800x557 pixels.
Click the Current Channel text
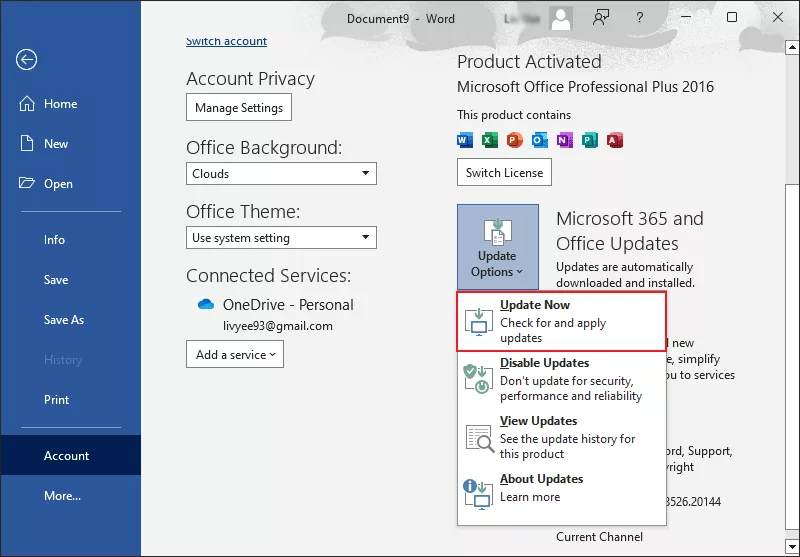pyautogui.click(x=599, y=537)
